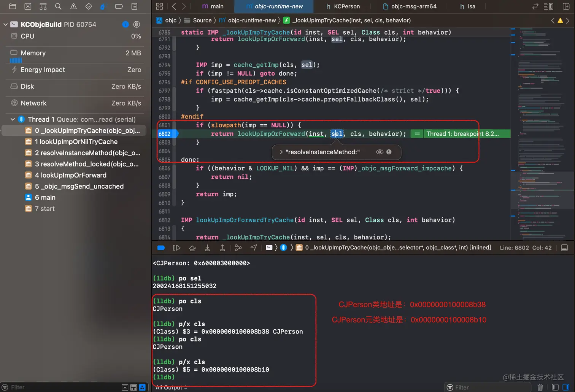
Task: Click the swap editor arrows icon
Action: pos(535,6)
